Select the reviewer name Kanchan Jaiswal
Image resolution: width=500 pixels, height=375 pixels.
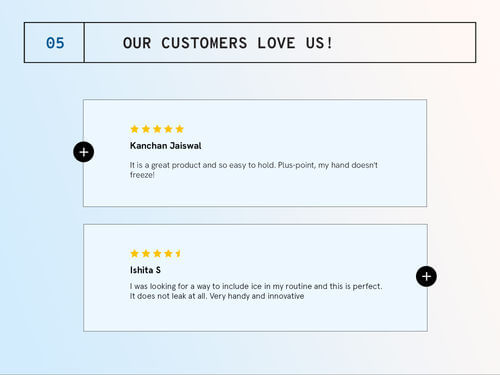point(166,146)
